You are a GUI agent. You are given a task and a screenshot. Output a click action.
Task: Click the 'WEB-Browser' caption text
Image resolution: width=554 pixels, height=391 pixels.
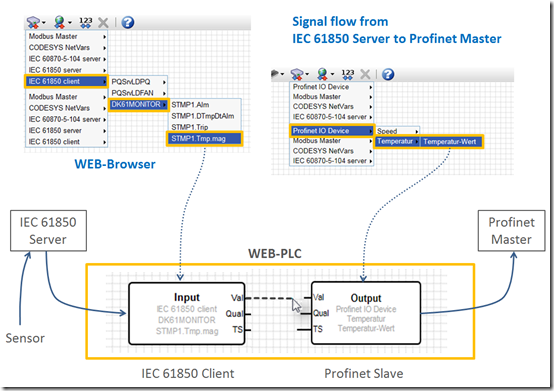(x=115, y=164)
